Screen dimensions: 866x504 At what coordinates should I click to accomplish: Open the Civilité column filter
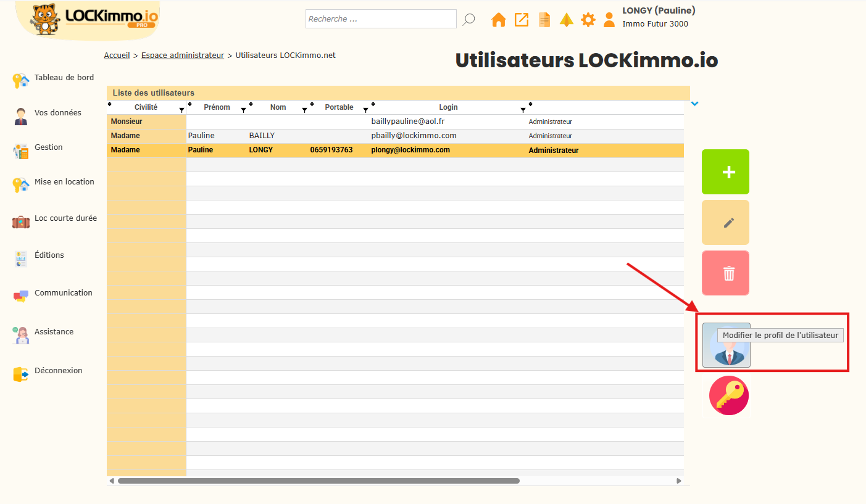[181, 110]
